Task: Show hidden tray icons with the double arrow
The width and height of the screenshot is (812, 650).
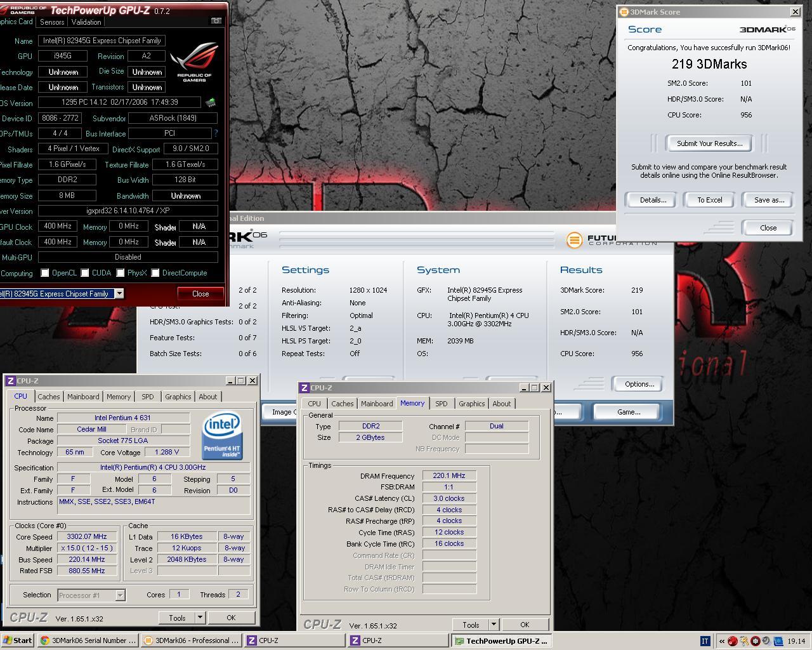Action: [x=721, y=641]
